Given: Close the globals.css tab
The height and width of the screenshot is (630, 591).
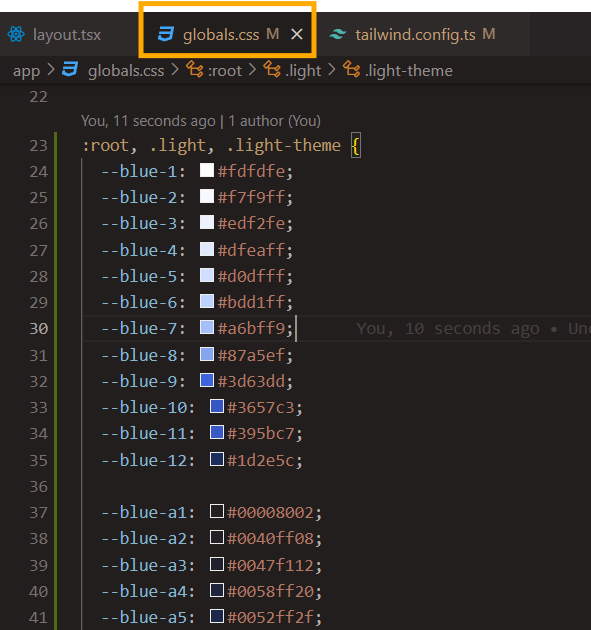Looking at the screenshot, I should pyautogui.click(x=297, y=35).
